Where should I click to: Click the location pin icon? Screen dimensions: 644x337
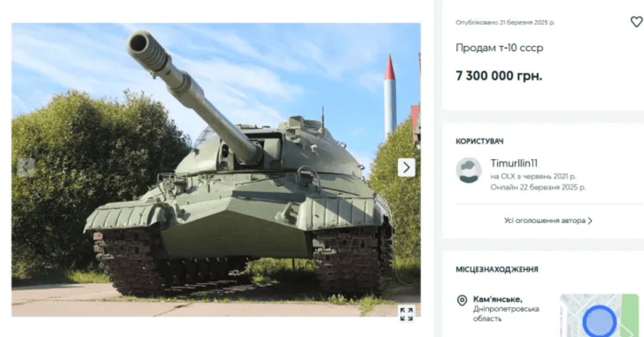tap(462, 300)
